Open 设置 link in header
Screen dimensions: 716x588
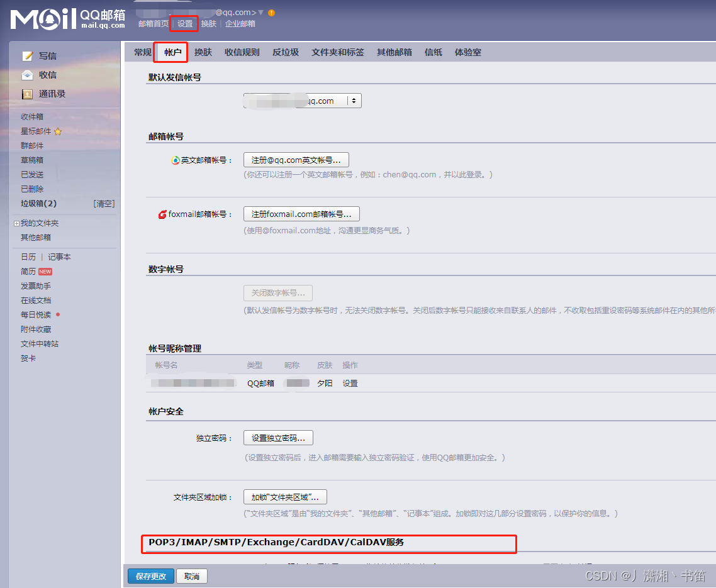pos(185,24)
